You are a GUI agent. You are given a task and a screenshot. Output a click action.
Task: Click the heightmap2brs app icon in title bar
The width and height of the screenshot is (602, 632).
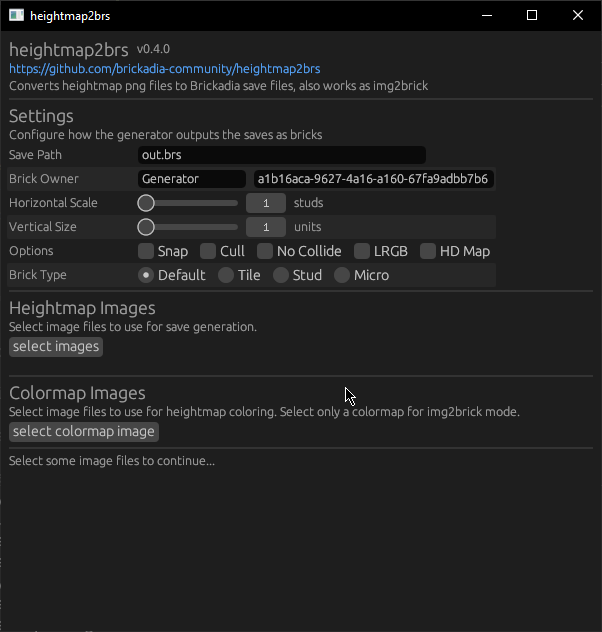coord(17,15)
